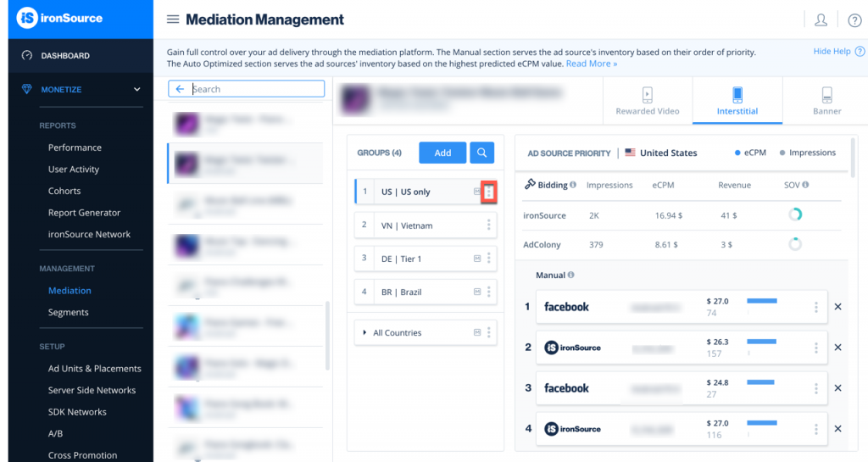Click the Bidding info icon
Viewport: 868px width, 462px height.
coord(573,185)
